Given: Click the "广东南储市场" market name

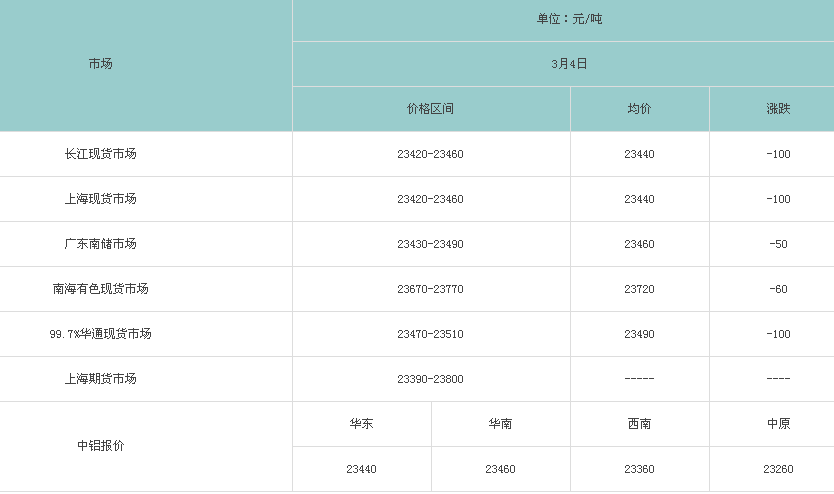Looking at the screenshot, I should point(100,244).
